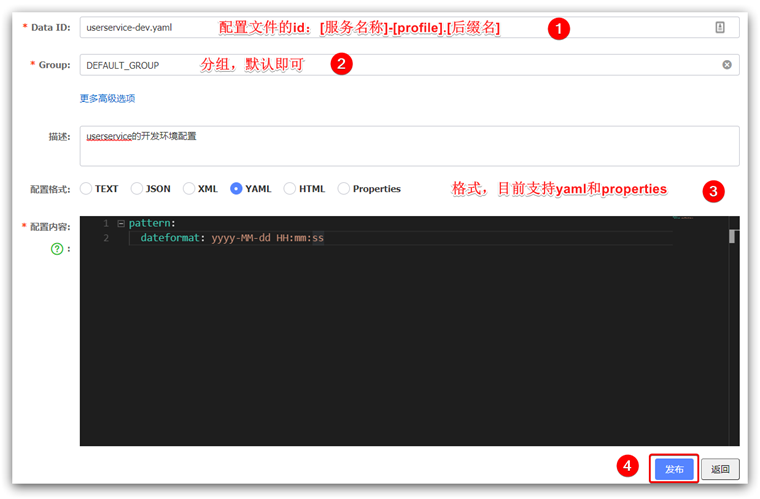Click the 返回 back button

click(720, 469)
